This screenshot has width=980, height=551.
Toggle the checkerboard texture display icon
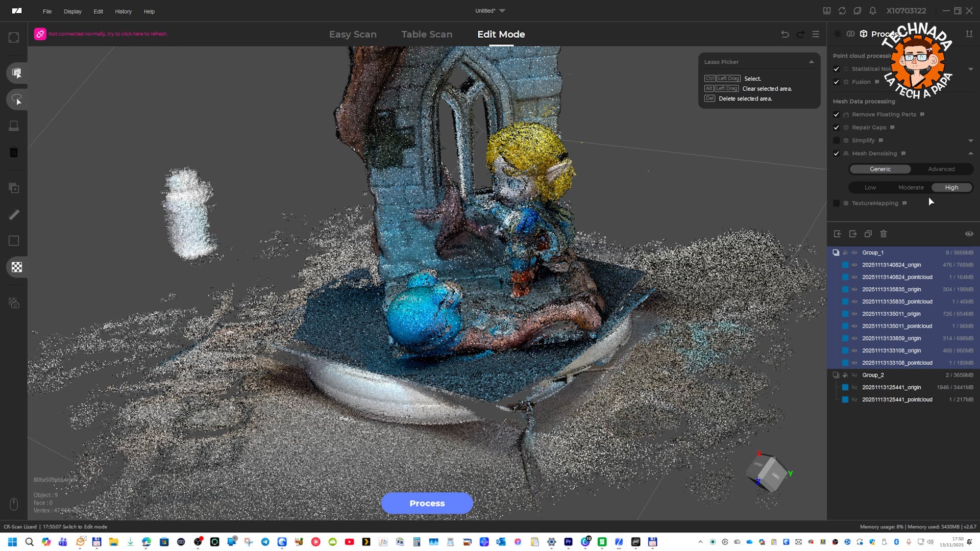click(x=16, y=267)
